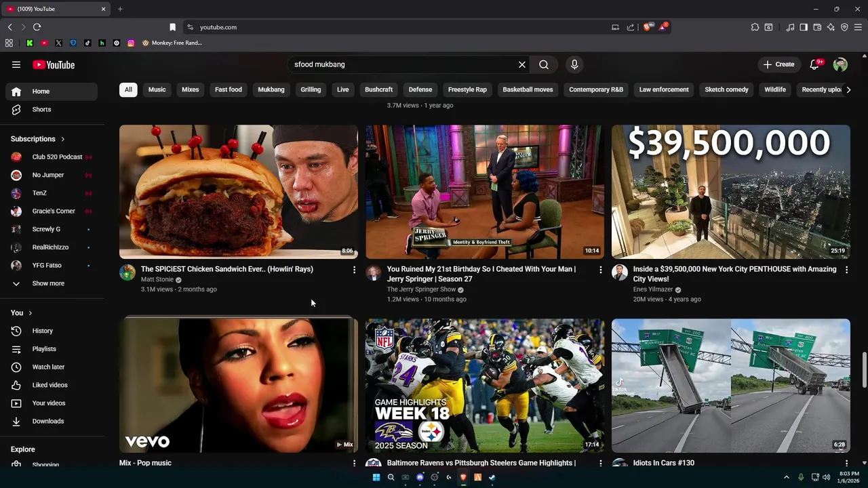Screen dimensions: 868x488
Task: Open Club 520 Podcast subscription
Action: click(x=52, y=157)
